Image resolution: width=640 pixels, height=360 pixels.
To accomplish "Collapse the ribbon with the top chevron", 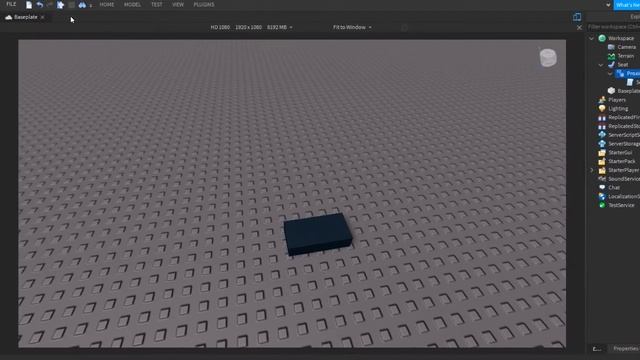I will (608, 5).
